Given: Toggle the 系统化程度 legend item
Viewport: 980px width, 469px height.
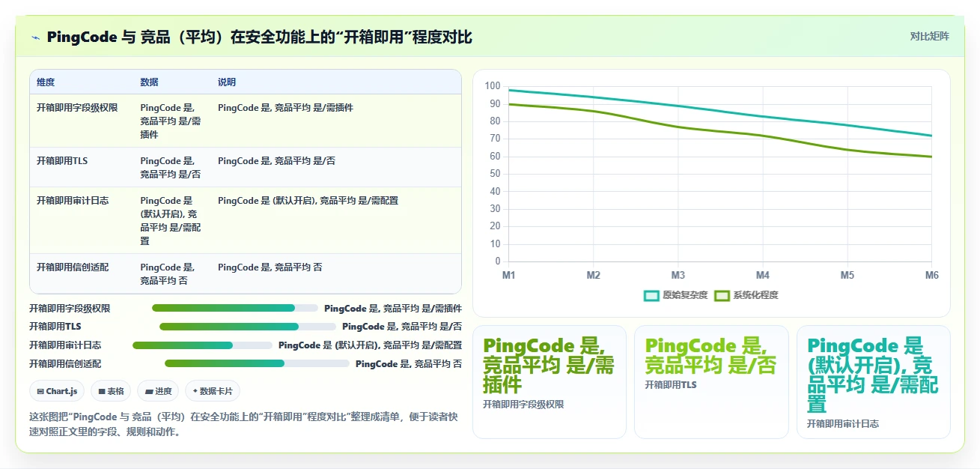Looking at the screenshot, I should click(746, 295).
